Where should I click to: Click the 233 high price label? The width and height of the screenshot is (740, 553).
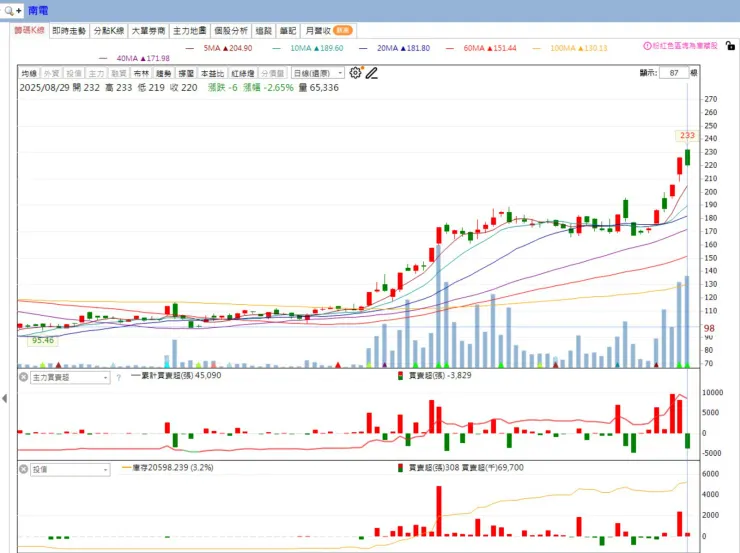(687, 135)
